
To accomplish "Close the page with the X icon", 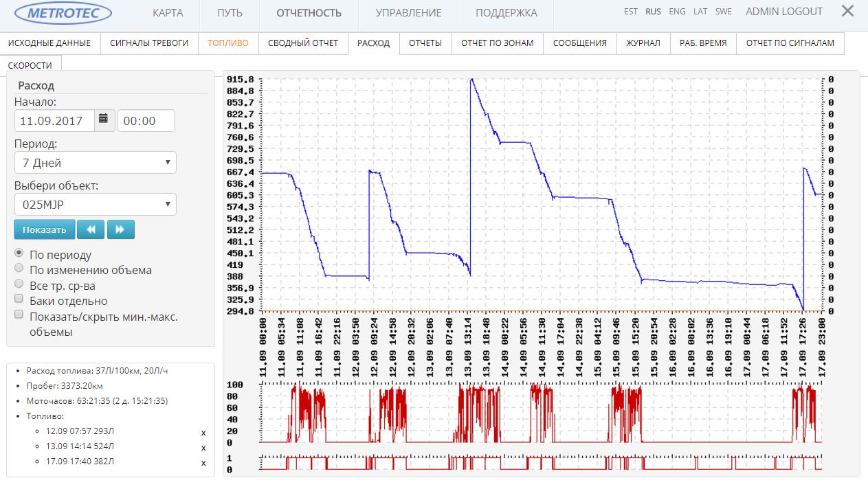I will pyautogui.click(x=847, y=11).
